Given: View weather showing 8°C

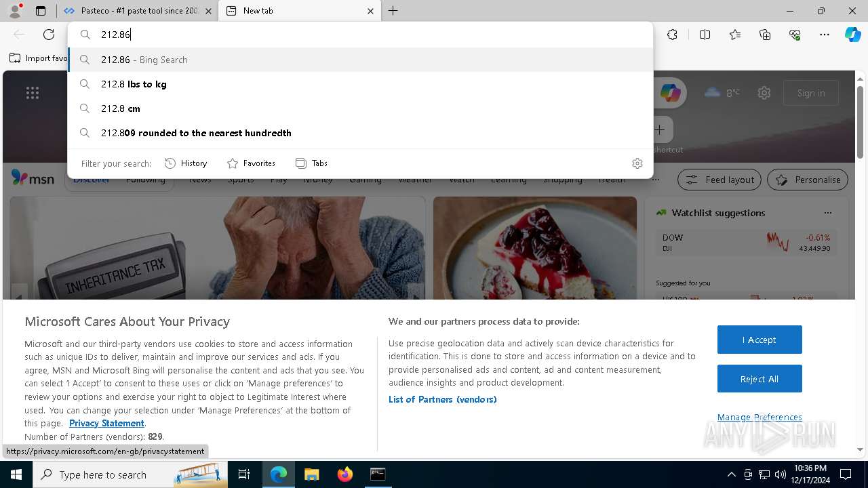Looking at the screenshot, I should [722, 93].
